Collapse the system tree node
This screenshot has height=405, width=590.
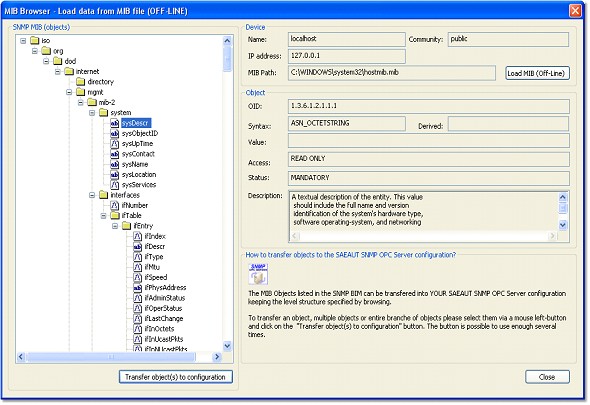pos(92,113)
